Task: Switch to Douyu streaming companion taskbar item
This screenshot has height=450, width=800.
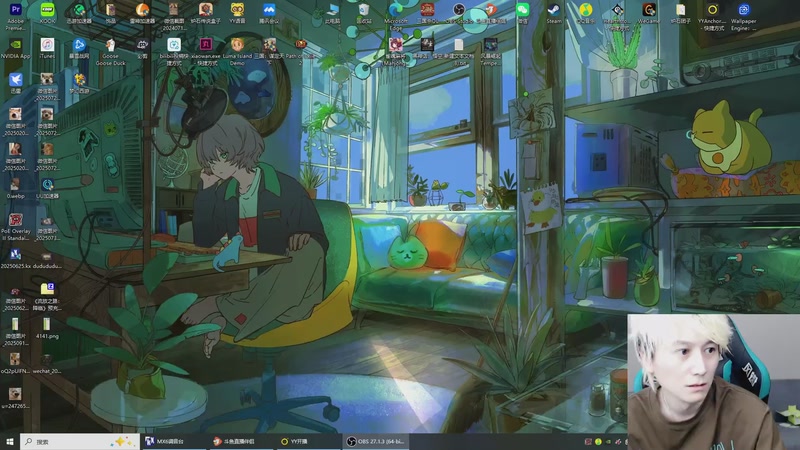Action: tap(241, 441)
